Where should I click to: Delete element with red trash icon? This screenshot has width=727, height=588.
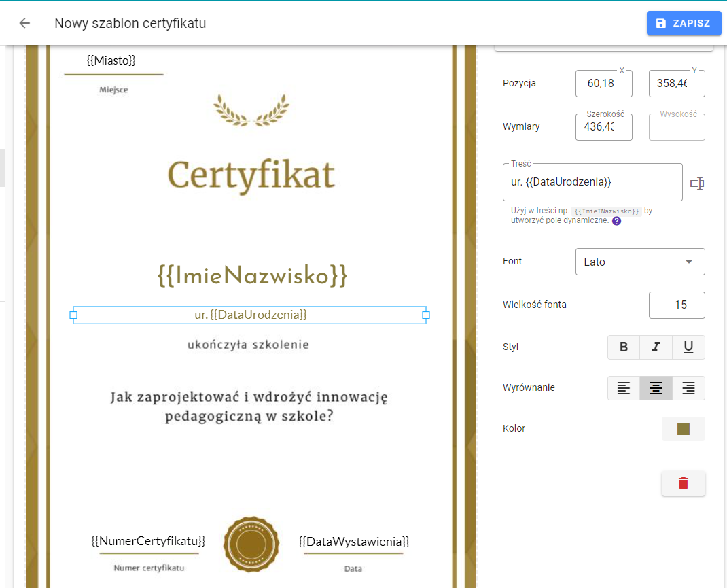point(683,483)
